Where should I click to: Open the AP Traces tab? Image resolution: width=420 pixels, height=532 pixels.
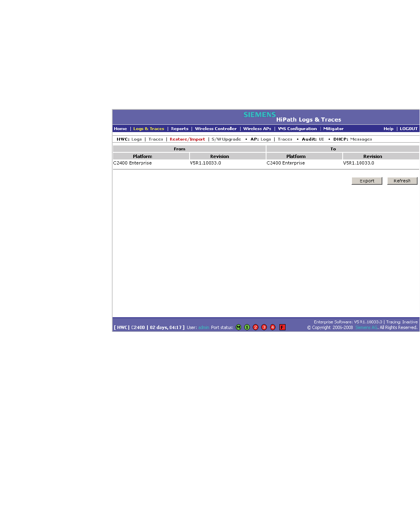click(x=285, y=139)
